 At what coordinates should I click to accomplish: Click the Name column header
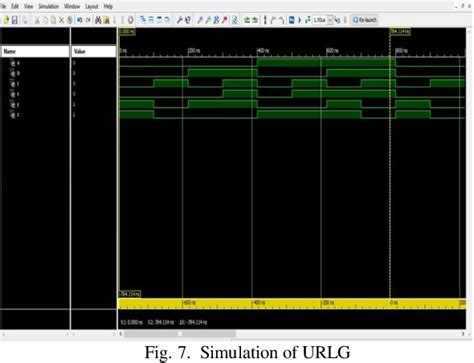tap(35, 51)
